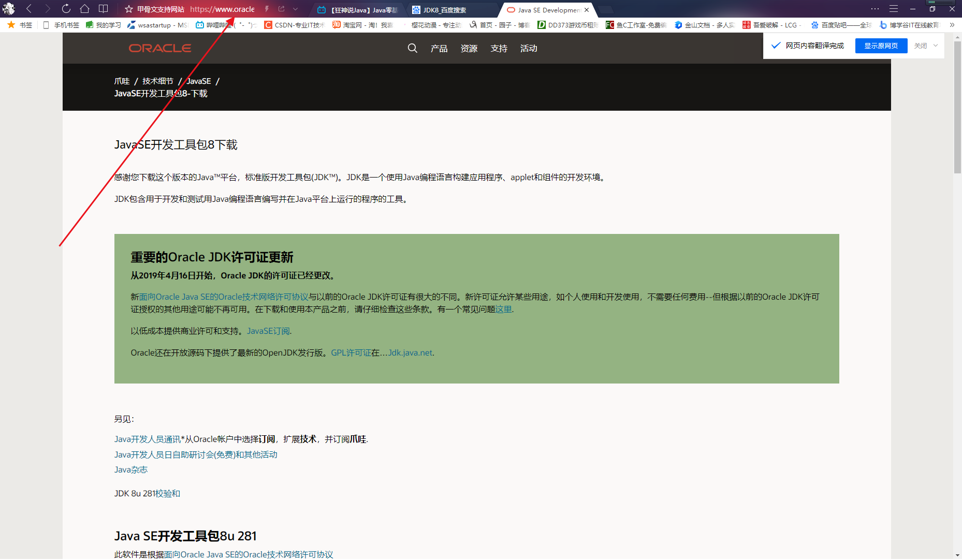Open the wsastartup MSDN bookmark
This screenshot has height=560, width=962.
click(x=158, y=25)
